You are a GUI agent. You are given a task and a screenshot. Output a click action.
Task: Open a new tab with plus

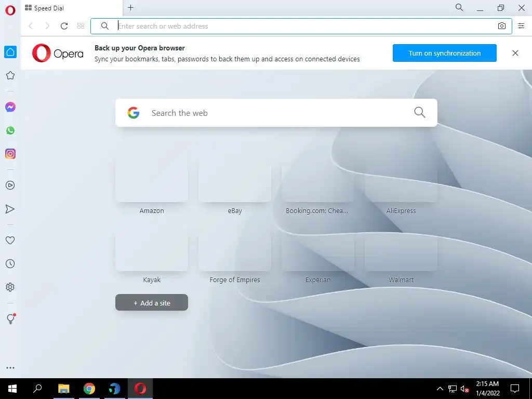pos(130,7)
